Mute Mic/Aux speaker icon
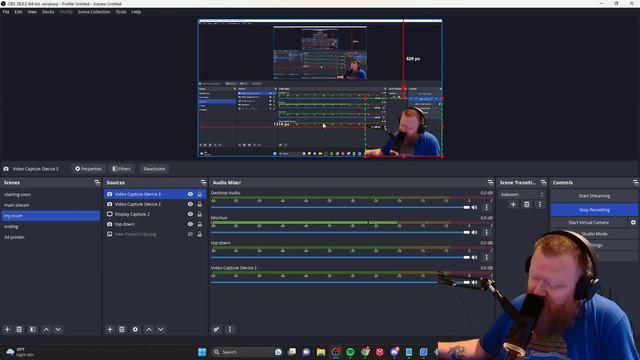 474,232
